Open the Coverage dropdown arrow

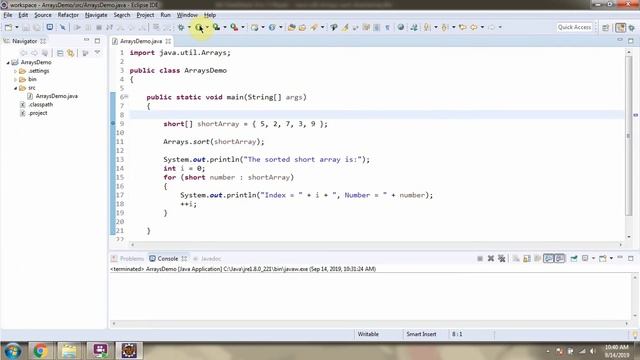pyautogui.click(x=225, y=27)
